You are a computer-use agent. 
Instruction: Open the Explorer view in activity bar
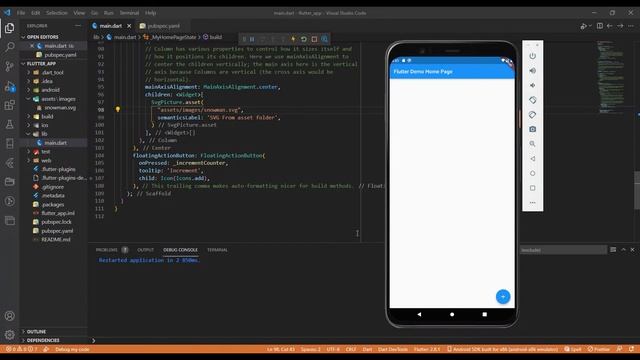coord(9,28)
